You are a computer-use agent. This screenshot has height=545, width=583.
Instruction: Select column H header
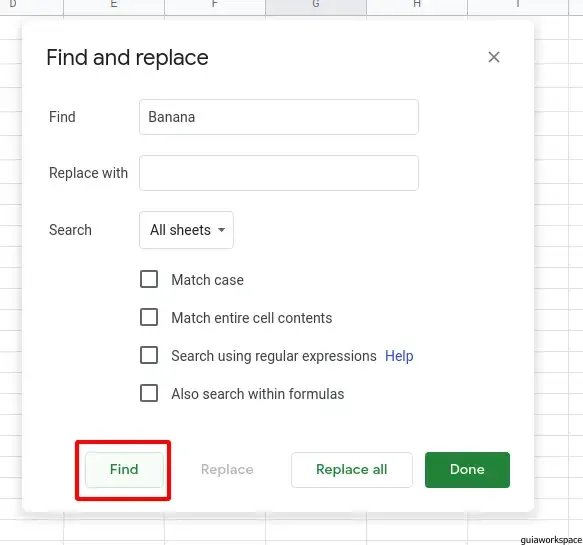pos(417,5)
